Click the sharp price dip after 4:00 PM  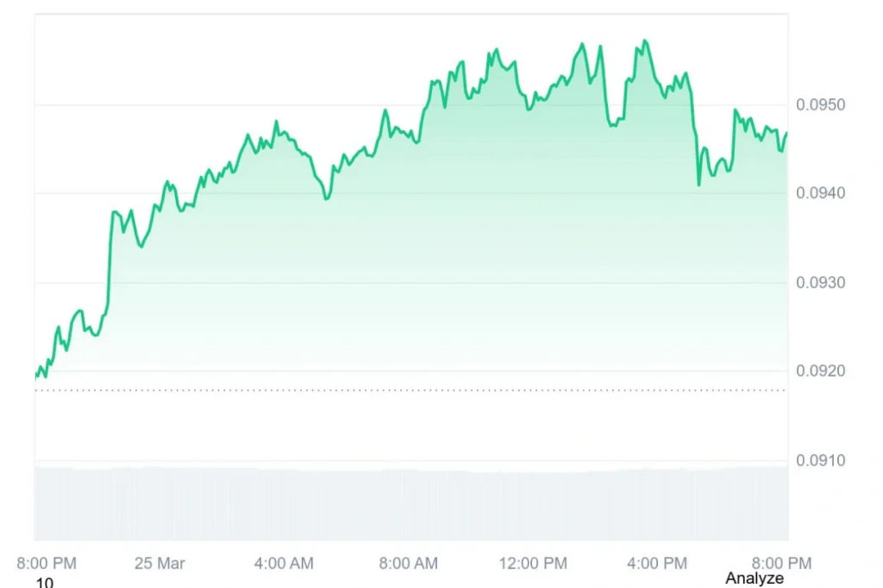click(698, 184)
